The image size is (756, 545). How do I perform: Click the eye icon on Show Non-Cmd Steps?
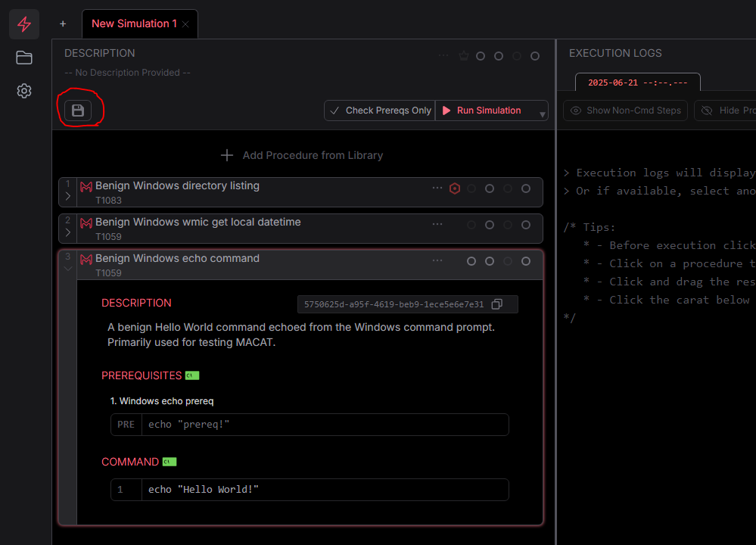click(577, 111)
